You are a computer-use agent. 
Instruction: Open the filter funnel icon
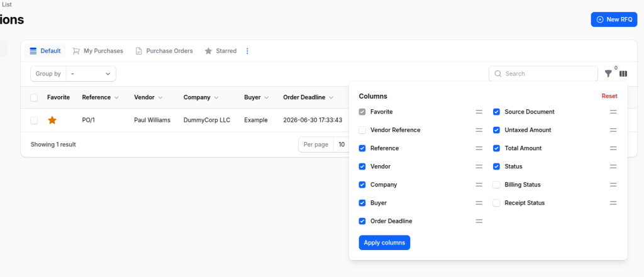tap(608, 73)
